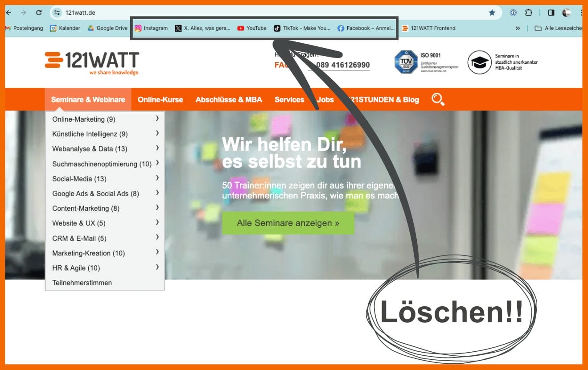Image resolution: width=588 pixels, height=370 pixels.
Task: Bookmark this page with the star icon
Action: click(492, 12)
